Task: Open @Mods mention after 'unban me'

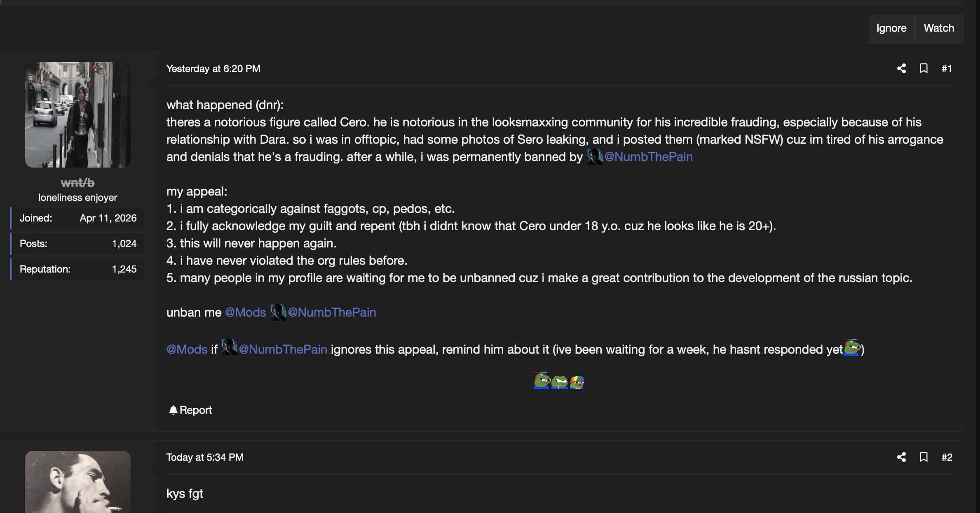Action: [246, 312]
